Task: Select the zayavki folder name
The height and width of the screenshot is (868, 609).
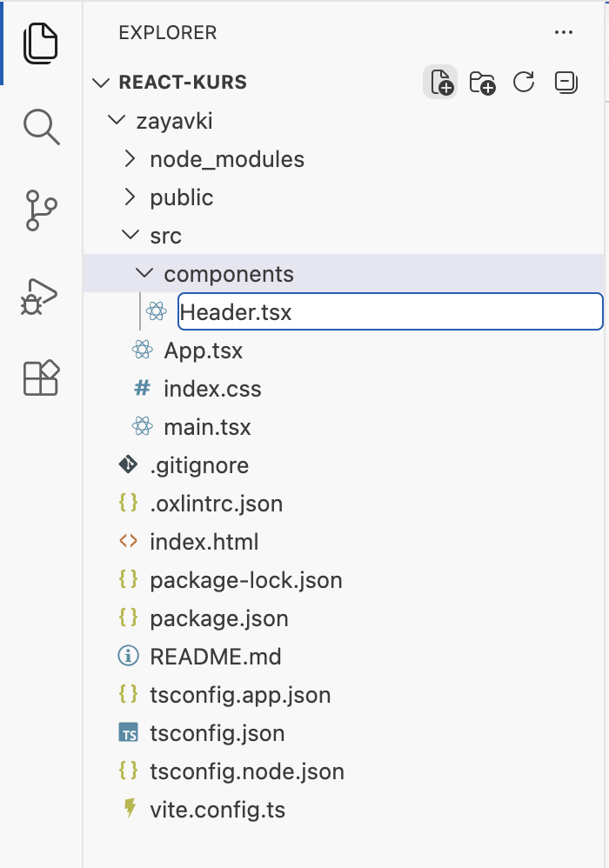Action: (x=174, y=121)
